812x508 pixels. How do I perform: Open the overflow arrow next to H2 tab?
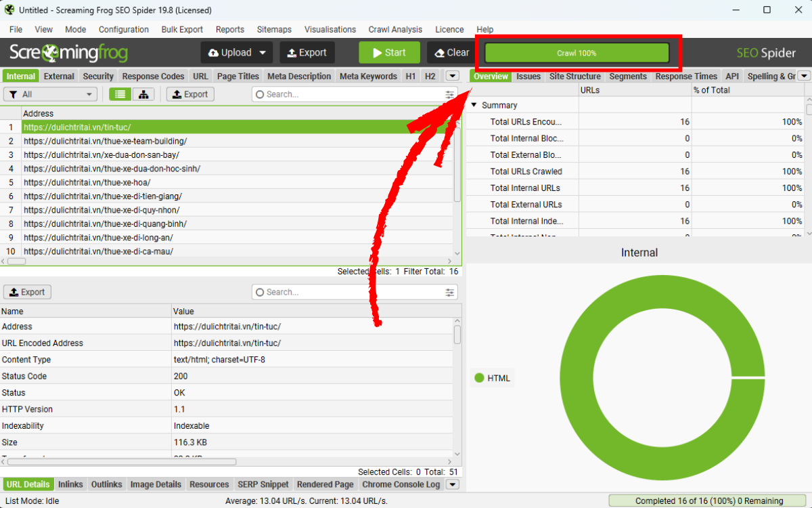[452, 76]
